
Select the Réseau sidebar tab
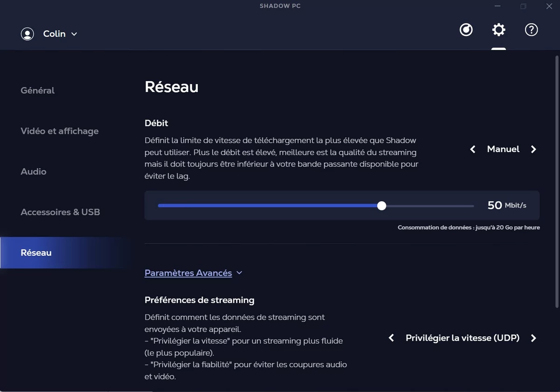[65, 253]
